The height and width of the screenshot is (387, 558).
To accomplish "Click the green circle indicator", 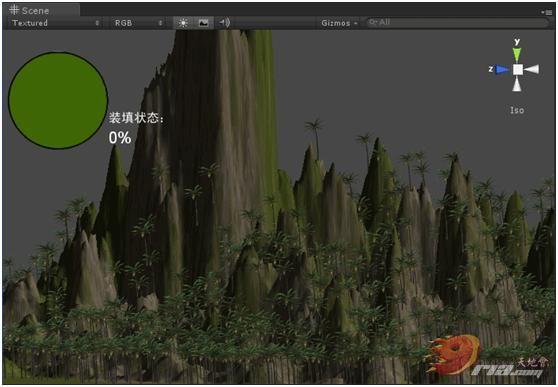I will [x=58, y=100].
